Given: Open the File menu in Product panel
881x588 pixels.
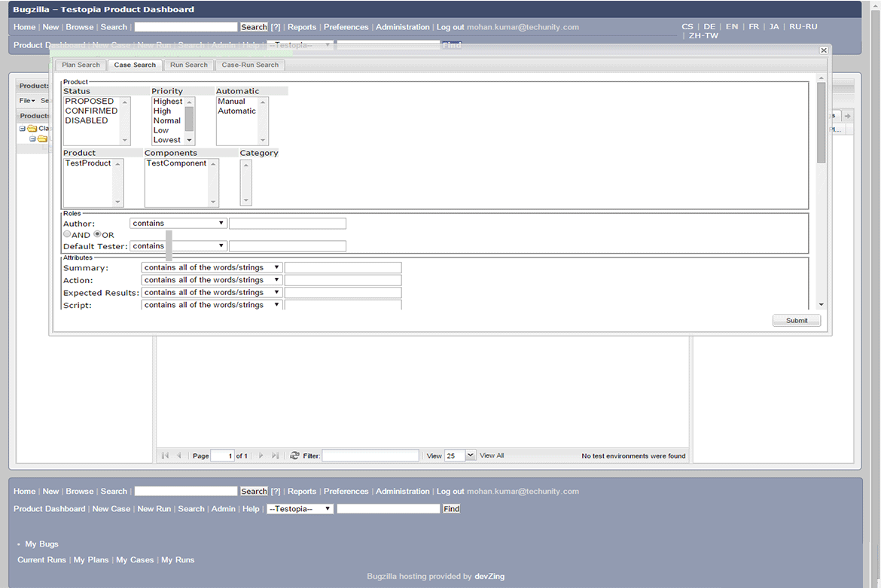Looking at the screenshot, I should pyautogui.click(x=27, y=101).
